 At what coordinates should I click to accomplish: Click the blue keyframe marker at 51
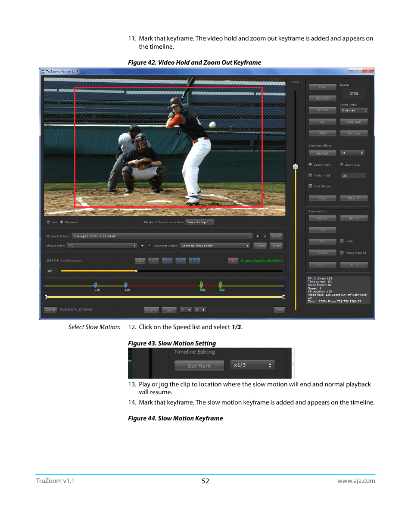point(95,286)
